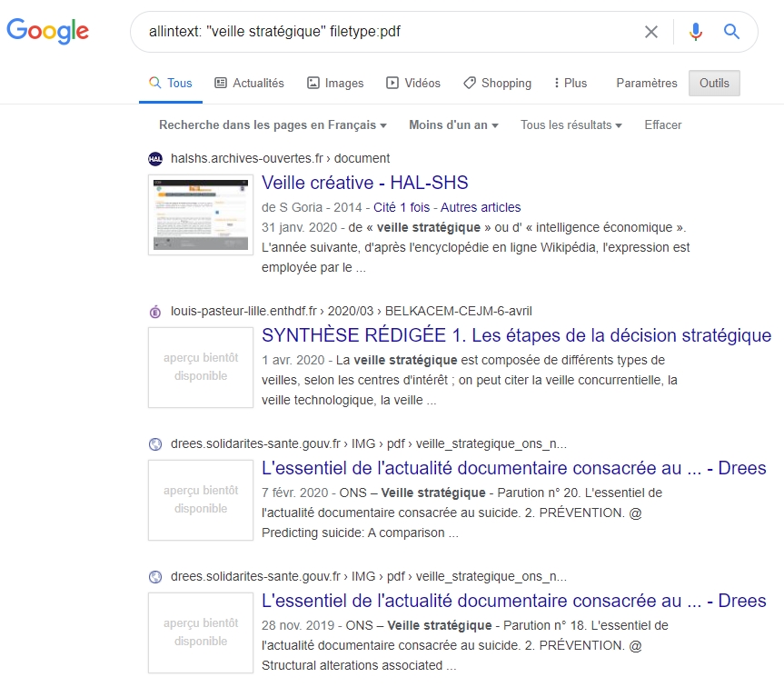Click the Actualités newspaper icon
Image resolution: width=784 pixels, height=687 pixels.
(x=221, y=83)
